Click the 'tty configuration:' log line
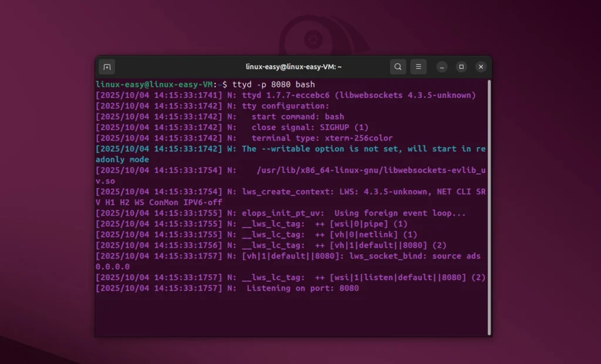 285,106
